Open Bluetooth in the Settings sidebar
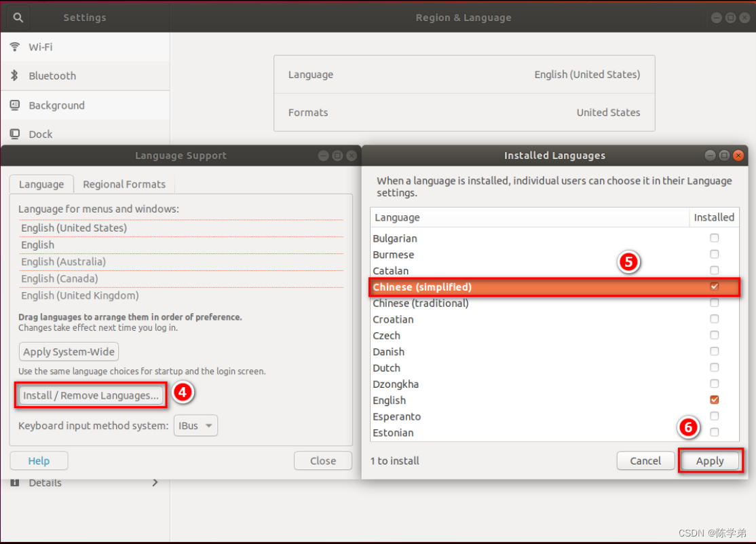756x544 pixels. (x=85, y=76)
